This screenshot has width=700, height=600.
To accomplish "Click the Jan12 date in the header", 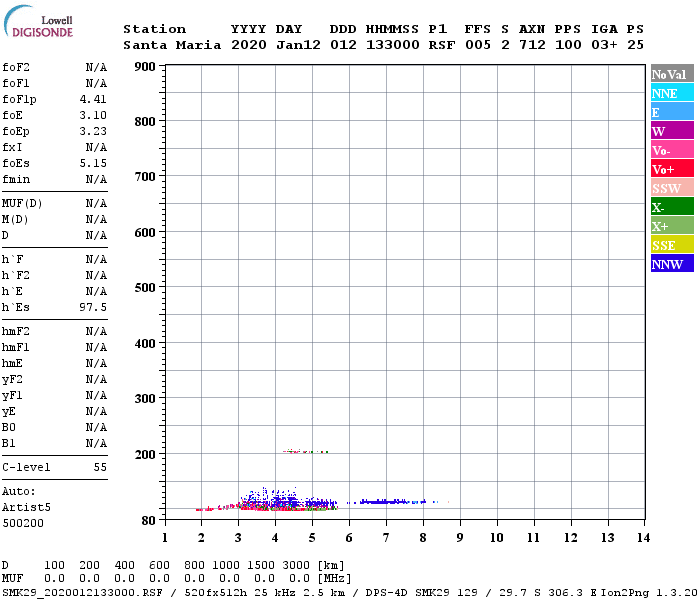I will (298, 45).
